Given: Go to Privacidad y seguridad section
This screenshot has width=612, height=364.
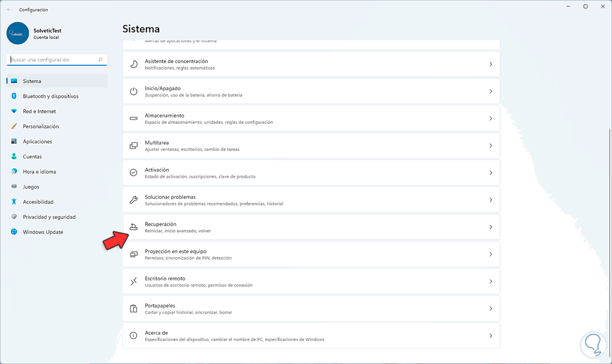Looking at the screenshot, I should pos(49,217).
